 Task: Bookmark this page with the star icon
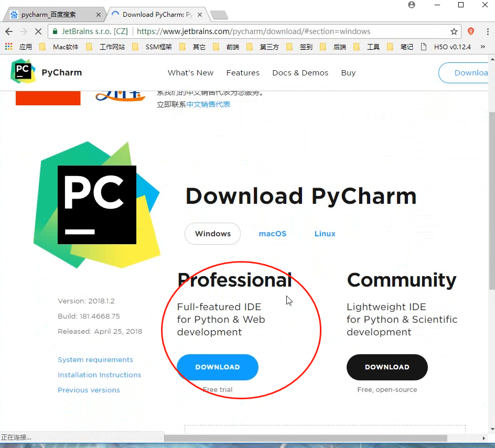[454, 31]
